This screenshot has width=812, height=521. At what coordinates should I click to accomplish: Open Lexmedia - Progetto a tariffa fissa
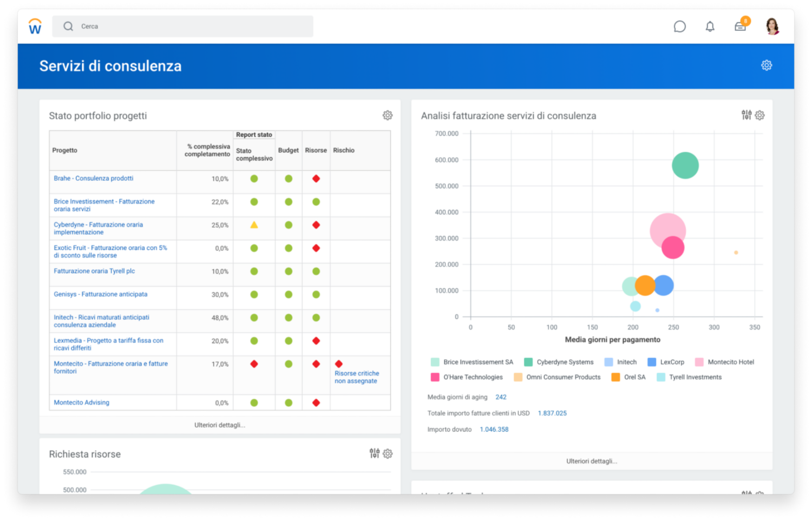coord(108,344)
